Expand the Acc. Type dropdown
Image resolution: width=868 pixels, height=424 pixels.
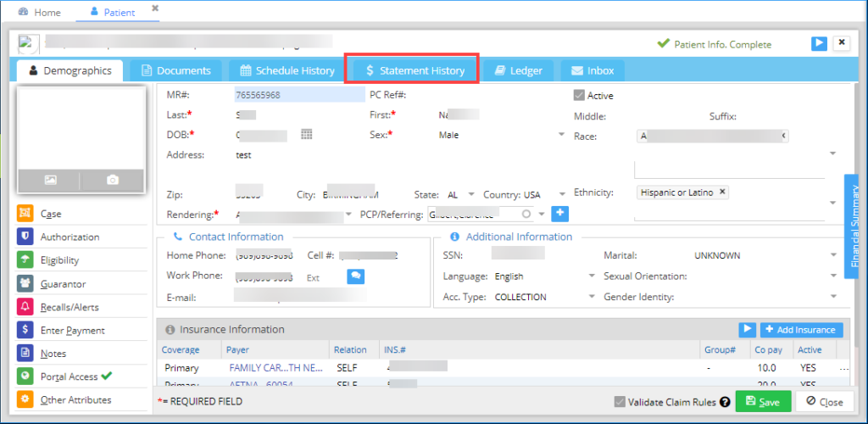tap(592, 297)
